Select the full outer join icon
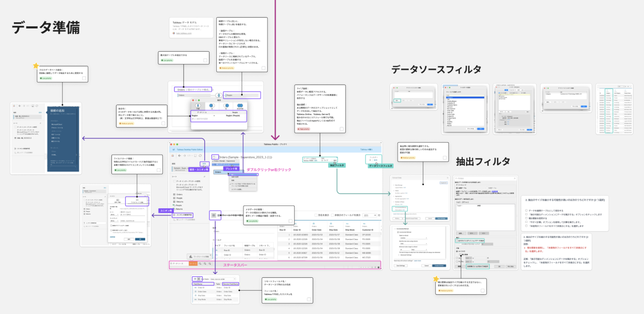 coord(240,105)
